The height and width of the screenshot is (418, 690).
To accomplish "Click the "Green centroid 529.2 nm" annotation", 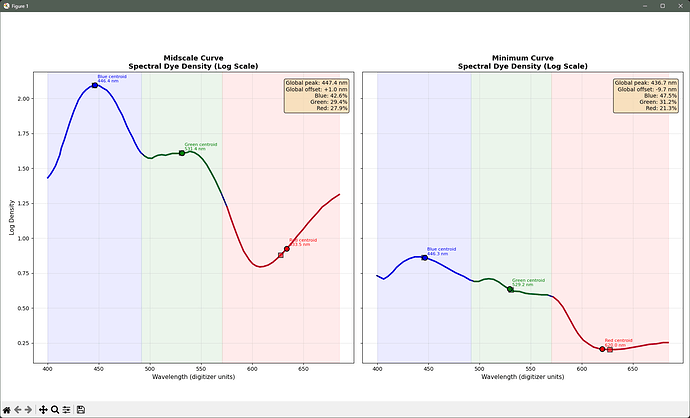I will point(528,282).
